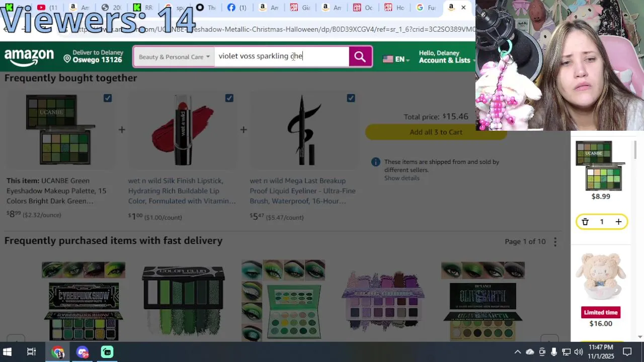Open Task View in the taskbar
The width and height of the screenshot is (644, 362).
pos(31,352)
